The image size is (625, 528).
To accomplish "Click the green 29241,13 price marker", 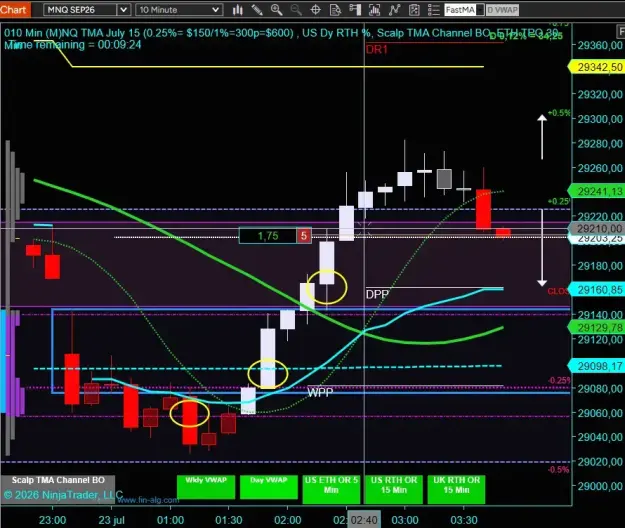I will point(597,191).
